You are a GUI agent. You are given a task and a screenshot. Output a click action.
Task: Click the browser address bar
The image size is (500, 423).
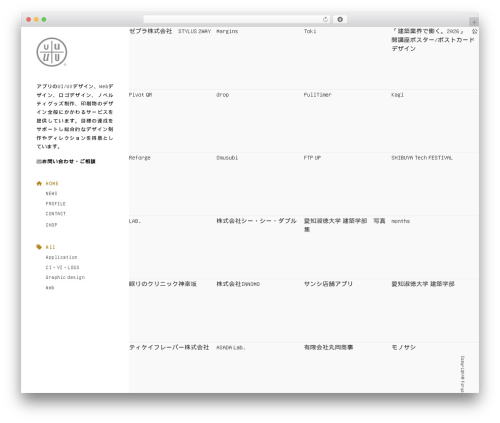(x=237, y=19)
